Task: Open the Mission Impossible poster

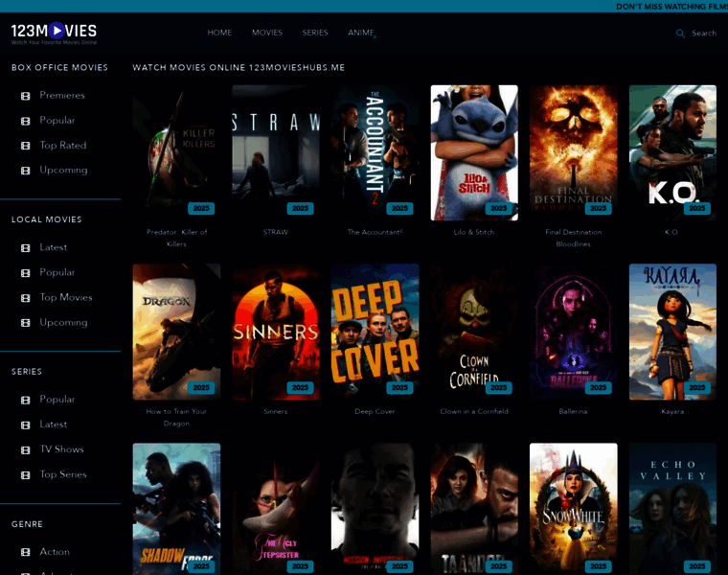Action: pyautogui.click(x=375, y=509)
